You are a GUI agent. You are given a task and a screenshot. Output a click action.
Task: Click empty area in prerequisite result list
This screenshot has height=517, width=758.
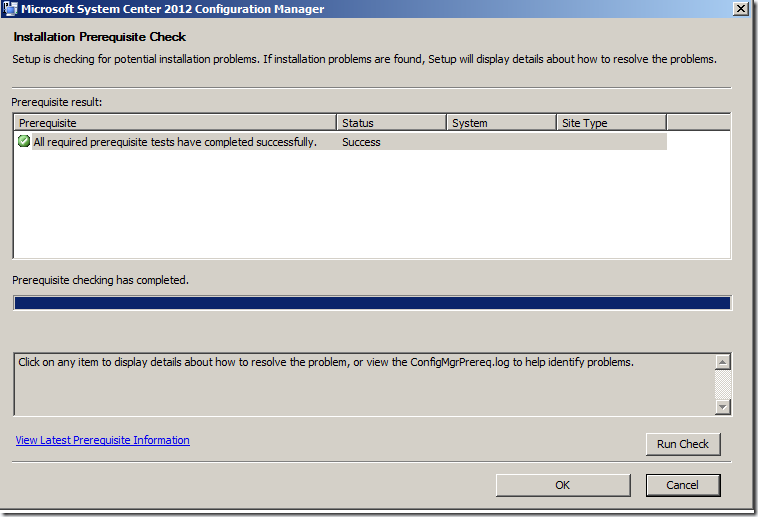pos(370,210)
